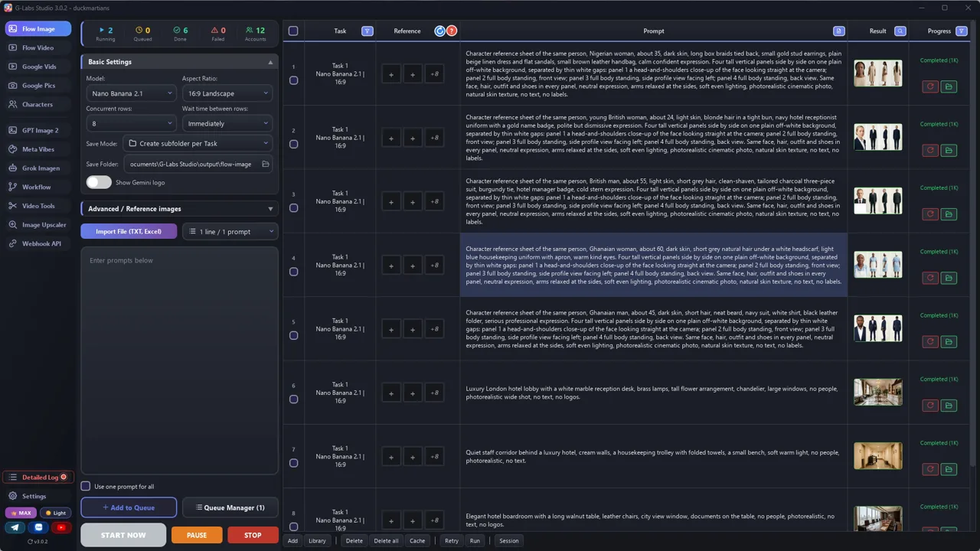Open Flow Video in the sidebar
The image size is (980, 551).
pyautogui.click(x=38, y=47)
